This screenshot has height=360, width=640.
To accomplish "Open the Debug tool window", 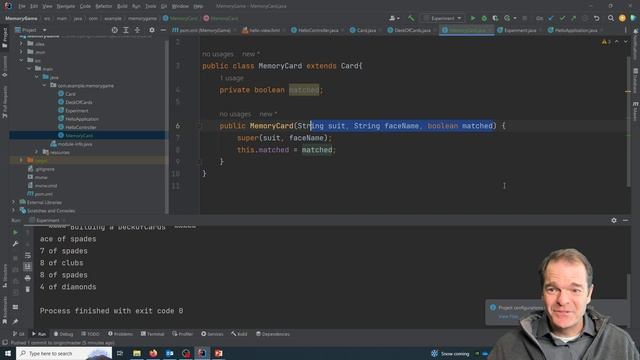I will pos(63,334).
